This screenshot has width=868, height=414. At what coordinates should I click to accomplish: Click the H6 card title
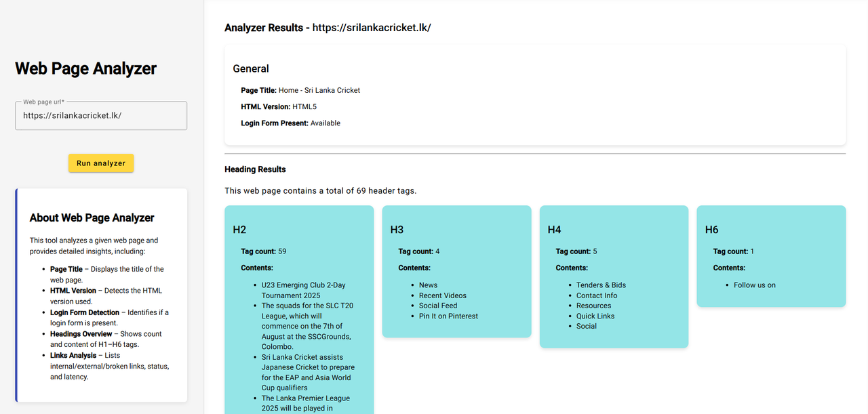(x=711, y=230)
